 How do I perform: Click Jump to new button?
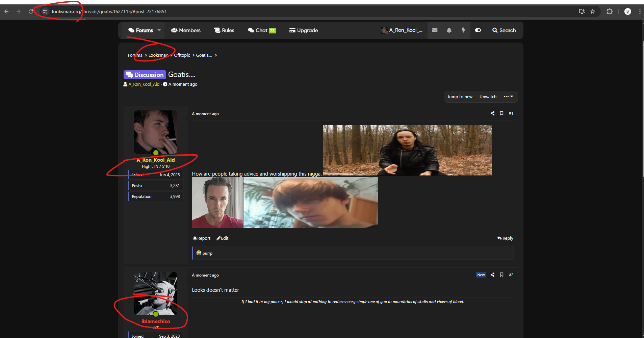[x=460, y=97]
